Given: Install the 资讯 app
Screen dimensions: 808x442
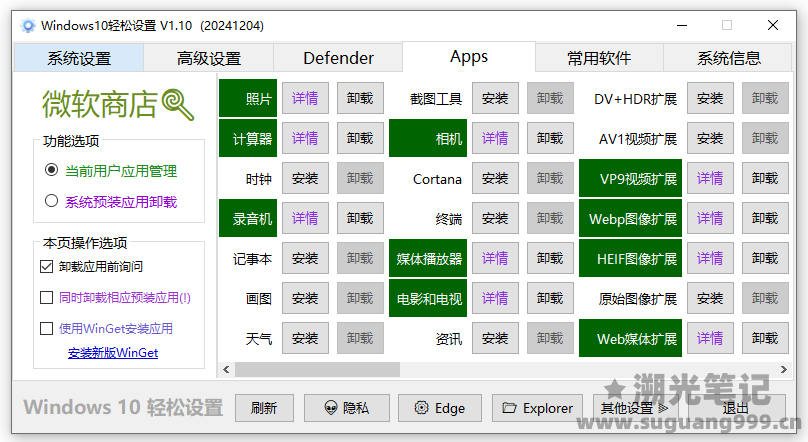Looking at the screenshot, I should click(495, 338).
